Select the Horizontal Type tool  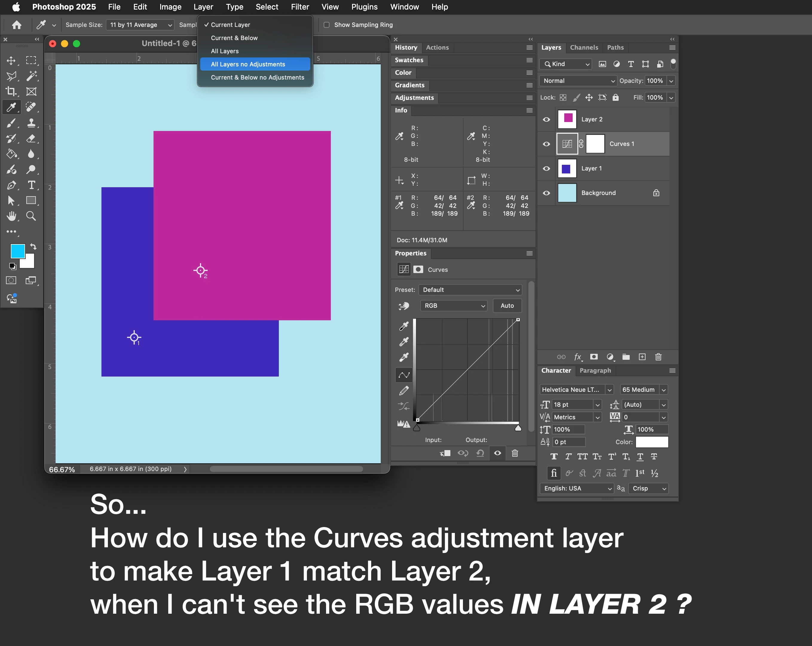tap(31, 185)
